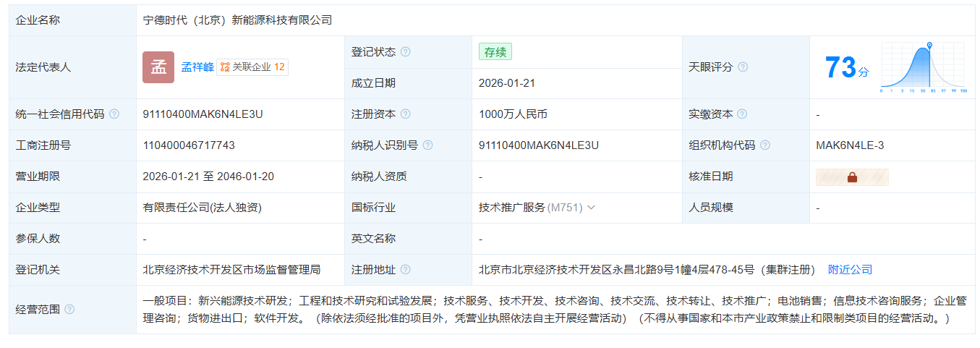Click the lock icon in 核准日期

pos(852,177)
